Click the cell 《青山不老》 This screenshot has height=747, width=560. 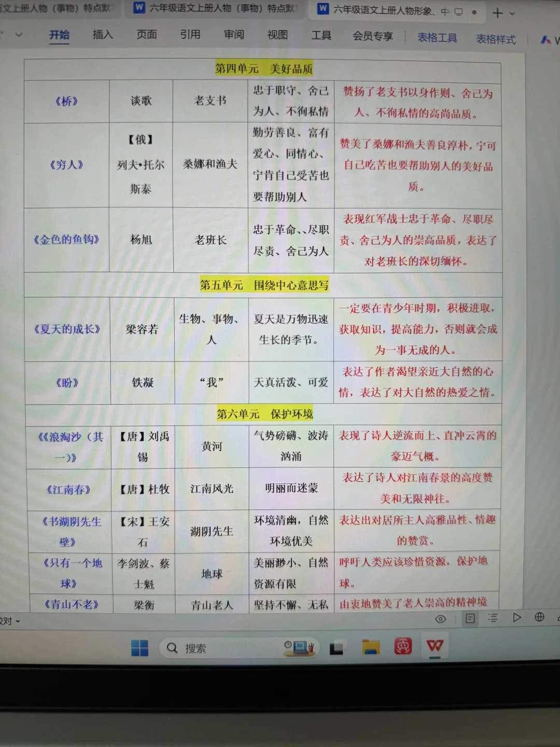point(71,604)
